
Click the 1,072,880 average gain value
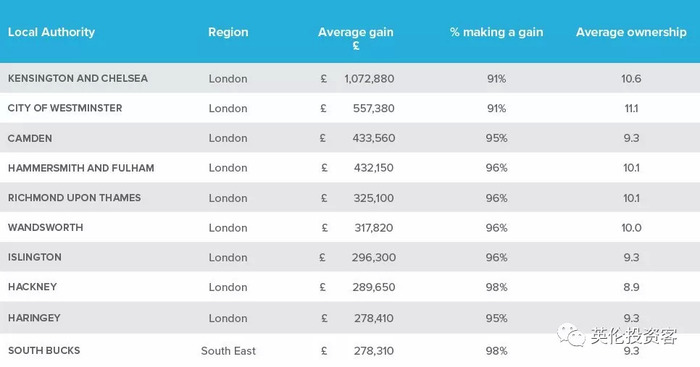369,79
